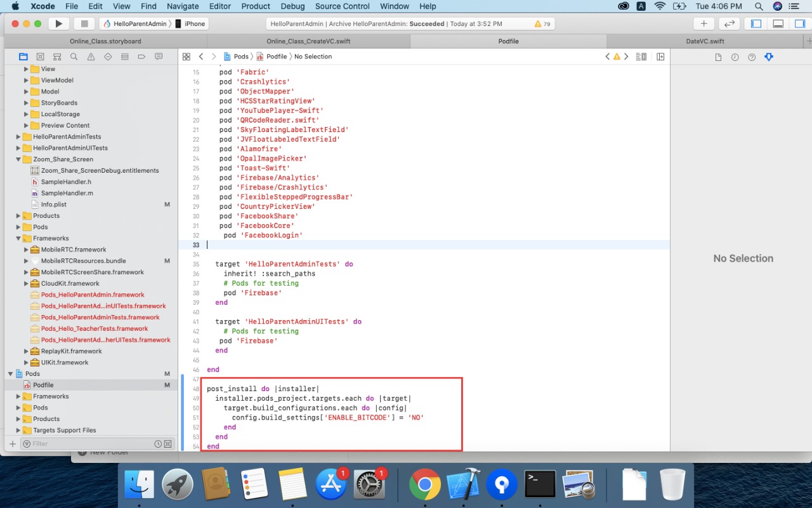Expand the ViewModel folder disclosure triangle
The image size is (812, 508).
click(26, 81)
